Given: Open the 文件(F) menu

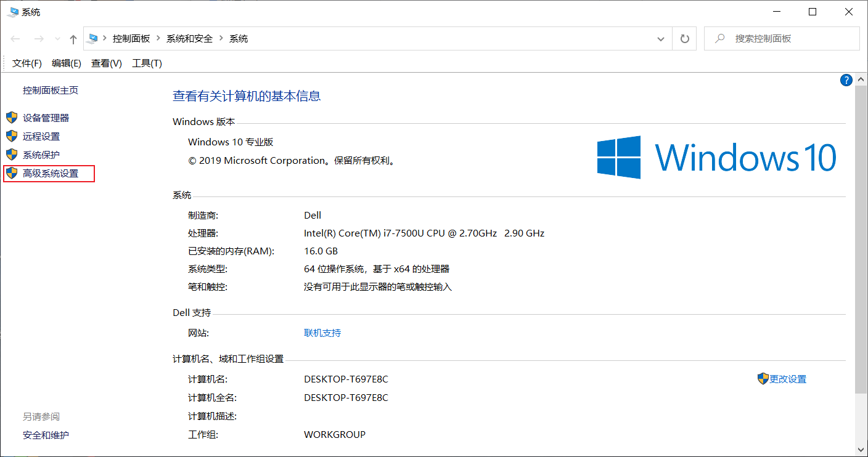Looking at the screenshot, I should tap(27, 63).
